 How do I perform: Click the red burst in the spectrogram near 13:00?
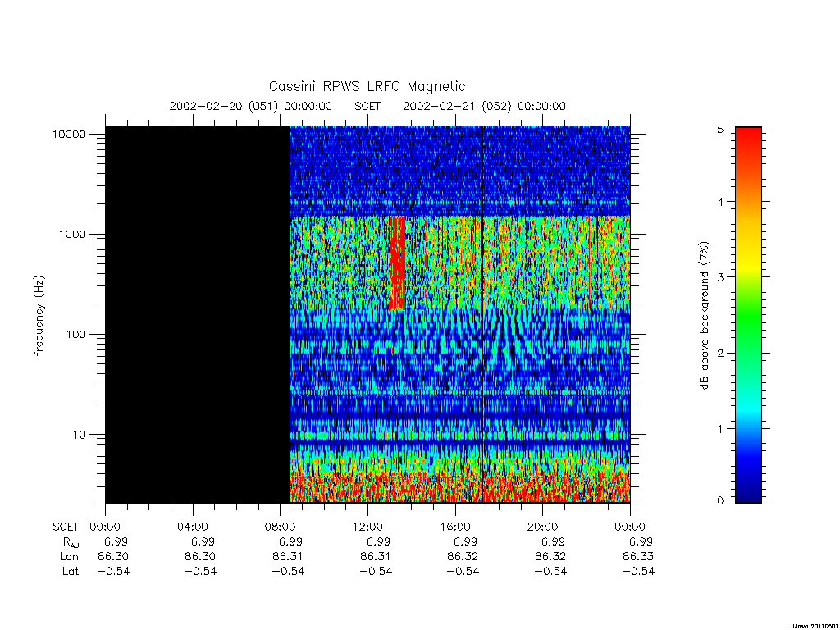tap(397, 262)
